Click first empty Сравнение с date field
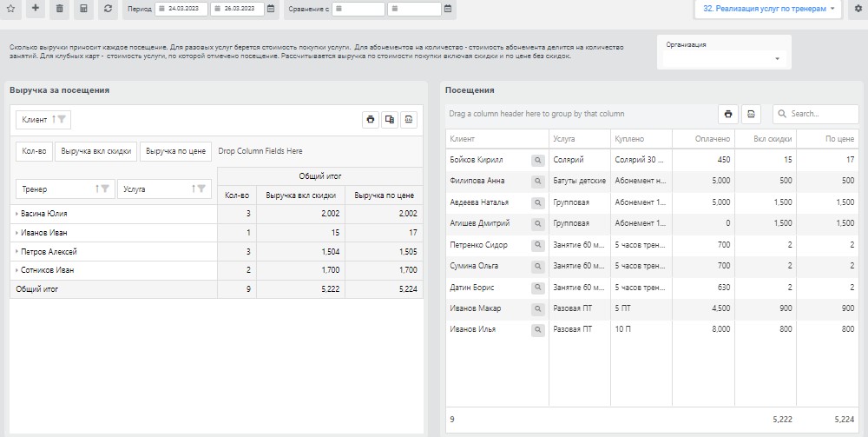 [x=358, y=9]
